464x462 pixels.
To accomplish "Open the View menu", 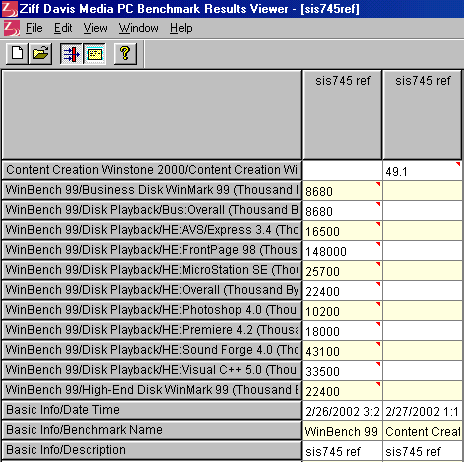I will click(x=95, y=28).
